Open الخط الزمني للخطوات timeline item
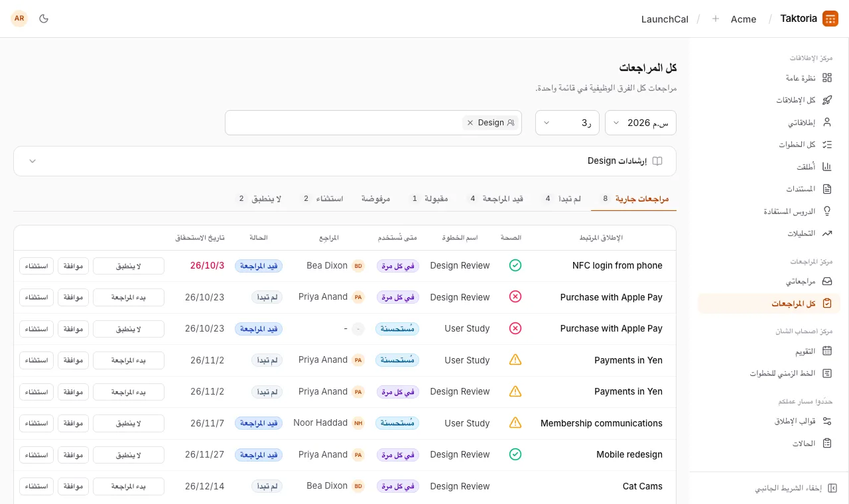Image resolution: width=849 pixels, height=504 pixels. (769, 373)
